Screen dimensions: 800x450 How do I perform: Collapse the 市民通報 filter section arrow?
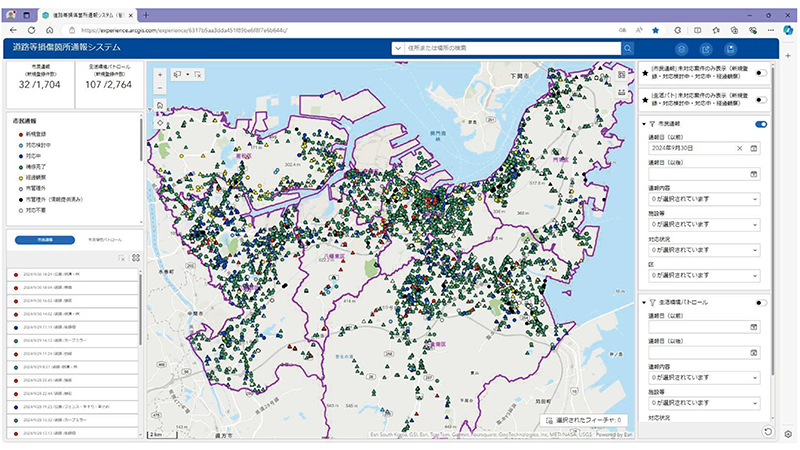(x=642, y=124)
